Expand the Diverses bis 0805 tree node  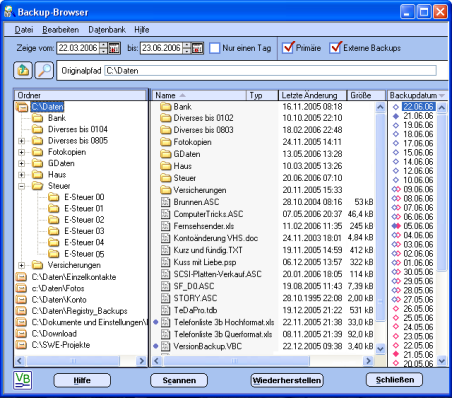(x=22, y=141)
